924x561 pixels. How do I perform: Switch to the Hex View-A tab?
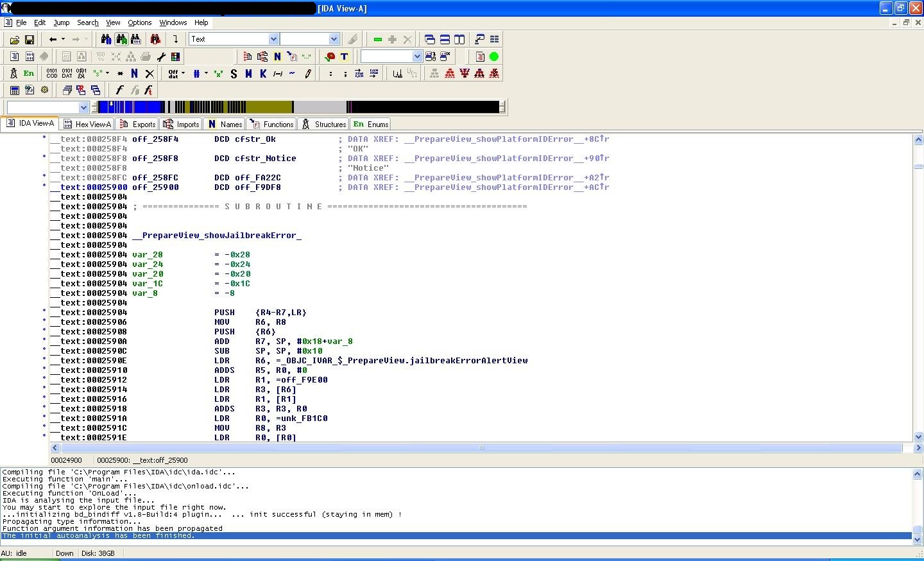87,124
